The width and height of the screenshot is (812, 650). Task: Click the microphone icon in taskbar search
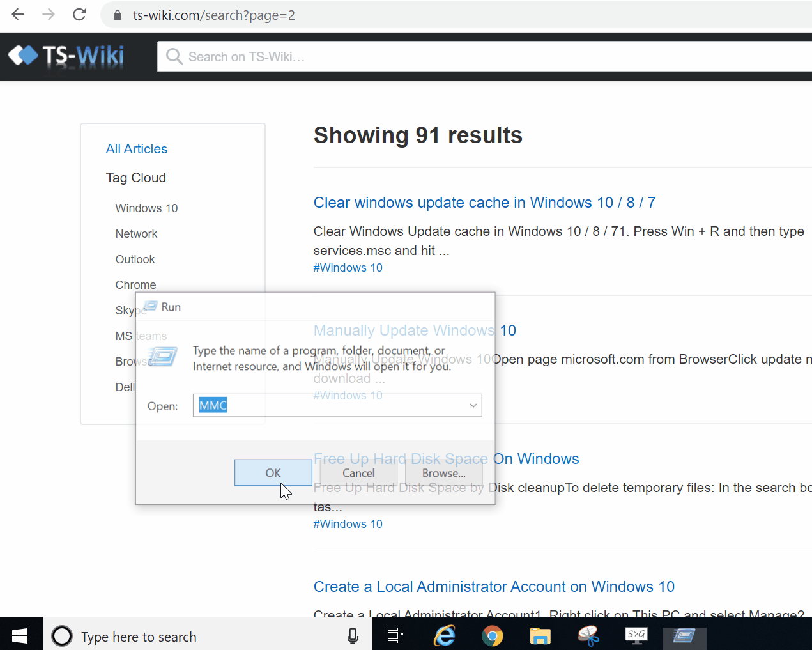[x=353, y=636]
